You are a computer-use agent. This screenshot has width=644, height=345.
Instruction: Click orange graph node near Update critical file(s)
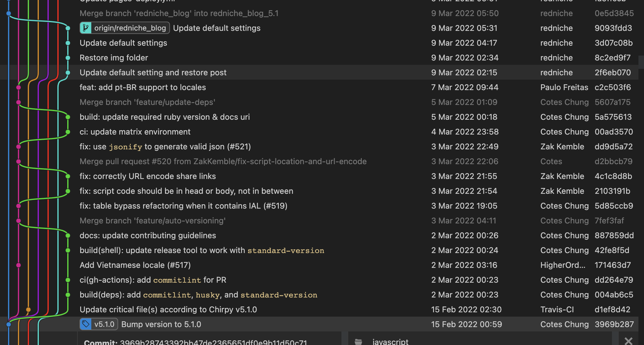28,310
